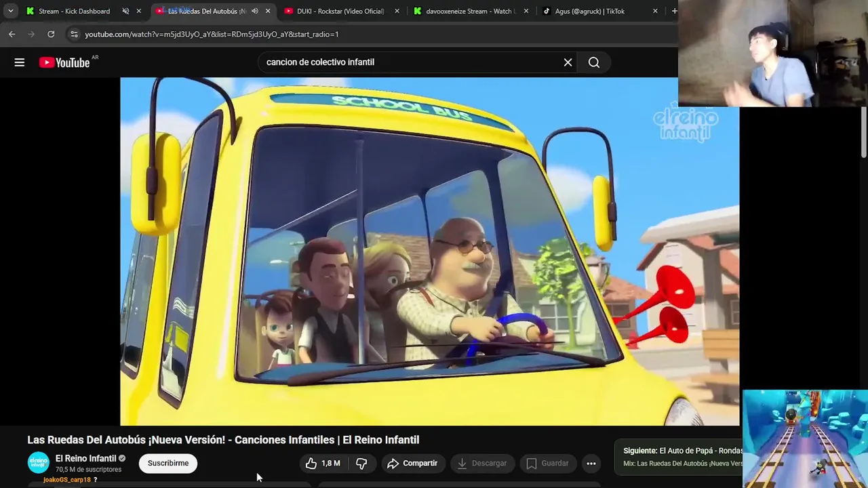
Task: Open the YouTube guide hamburger menu
Action: (x=20, y=62)
